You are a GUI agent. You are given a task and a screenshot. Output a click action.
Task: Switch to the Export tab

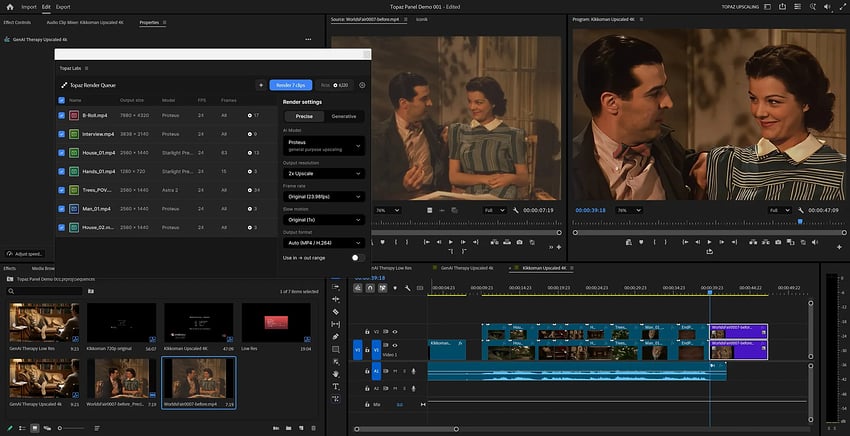pyautogui.click(x=63, y=7)
